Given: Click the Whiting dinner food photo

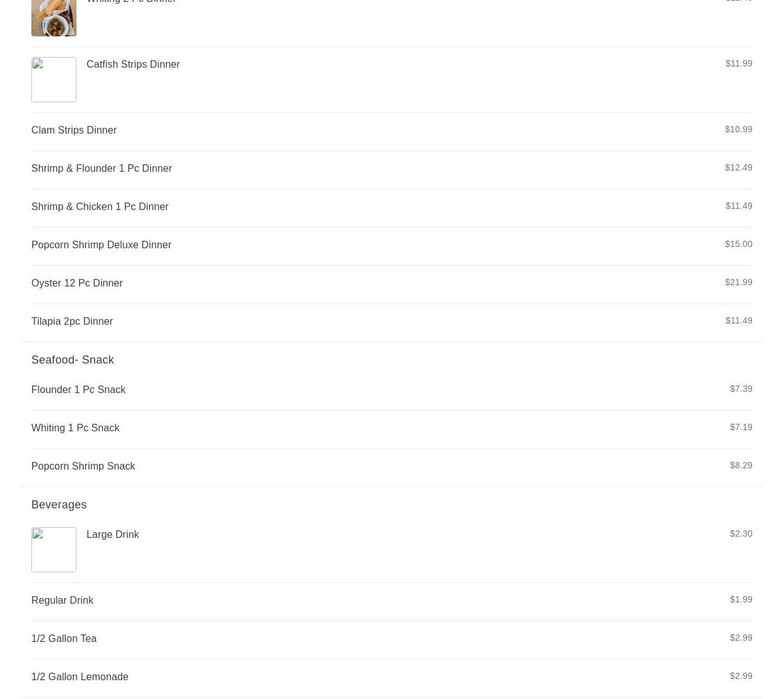Looking at the screenshot, I should click(54, 18).
